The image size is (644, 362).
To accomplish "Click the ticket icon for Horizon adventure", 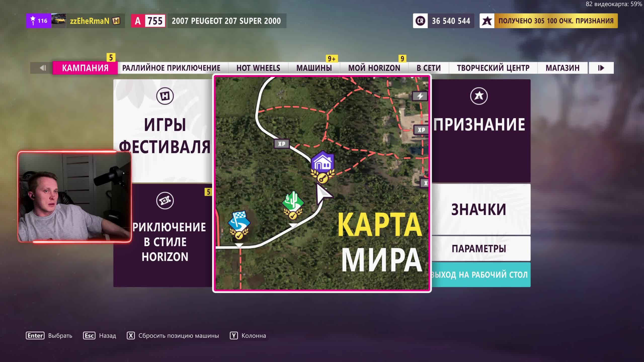I will pyautogui.click(x=165, y=201).
